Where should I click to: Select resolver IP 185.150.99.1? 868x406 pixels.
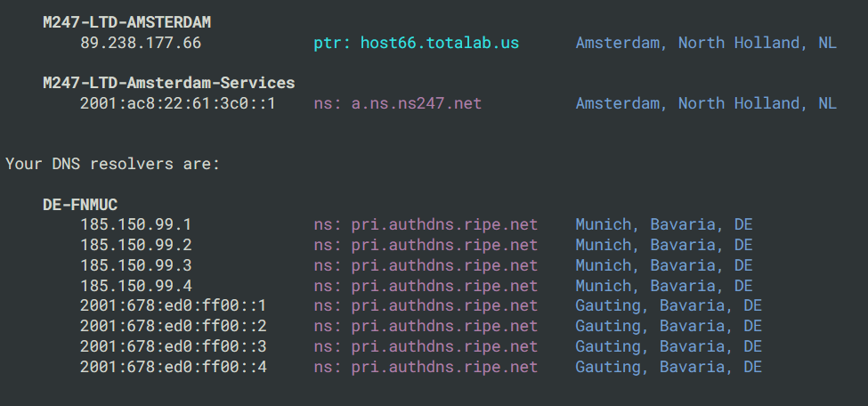(x=135, y=224)
